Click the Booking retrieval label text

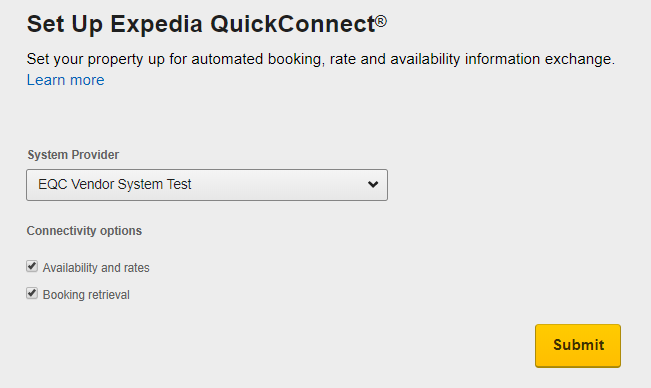tap(86, 295)
